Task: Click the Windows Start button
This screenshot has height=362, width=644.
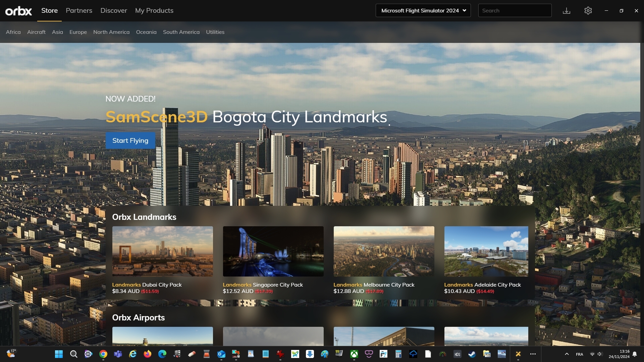Action: [59, 354]
